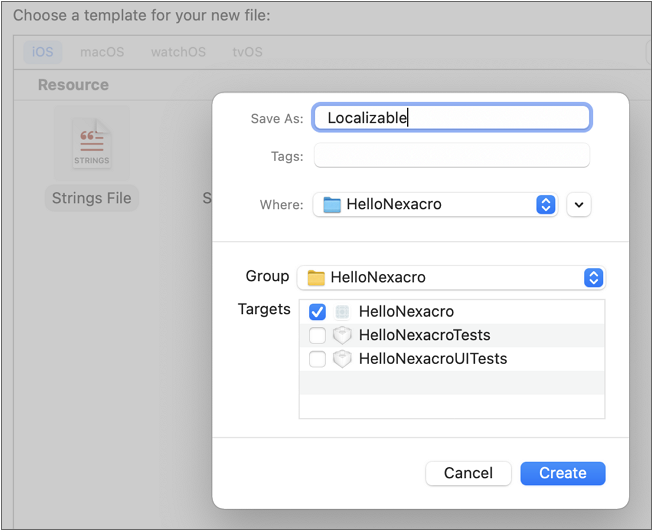Click the Save As filename field
This screenshot has width=652, height=530.
451,118
